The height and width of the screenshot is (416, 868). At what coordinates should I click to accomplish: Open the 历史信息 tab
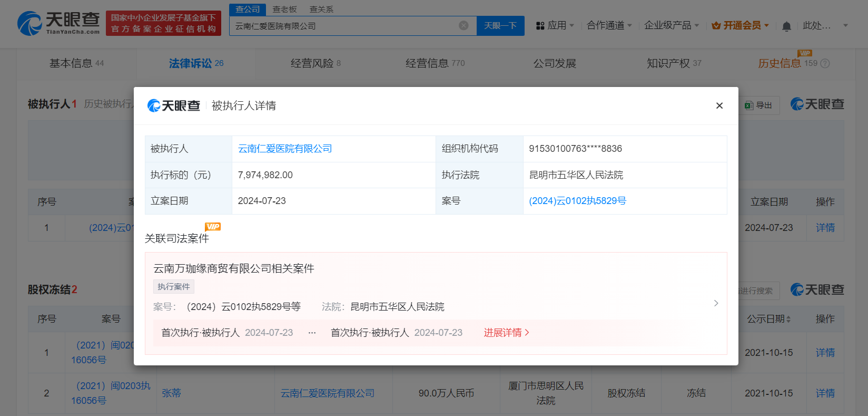779,63
